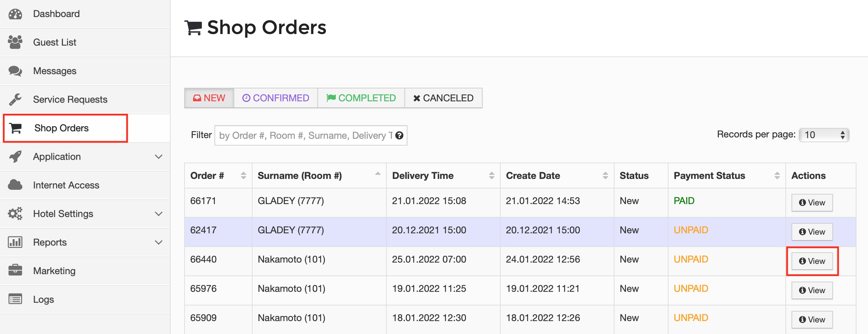Image resolution: width=868 pixels, height=334 pixels.
Task: Open Internet Access page
Action: click(x=85, y=185)
